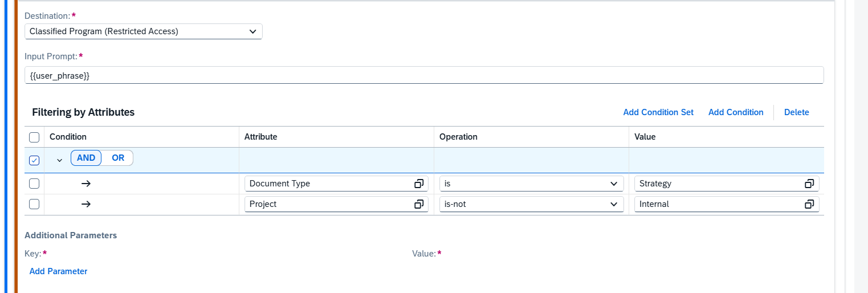Open value help icon for Project attribute

click(419, 204)
